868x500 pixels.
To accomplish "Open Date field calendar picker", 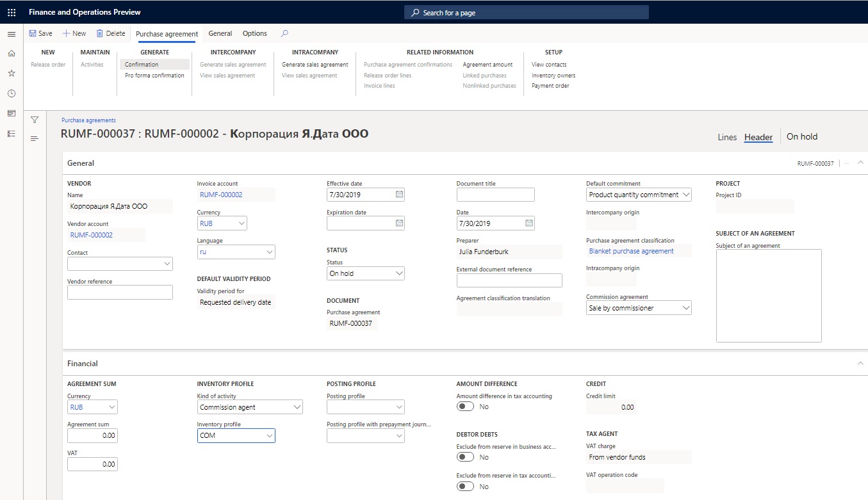I will 529,223.
